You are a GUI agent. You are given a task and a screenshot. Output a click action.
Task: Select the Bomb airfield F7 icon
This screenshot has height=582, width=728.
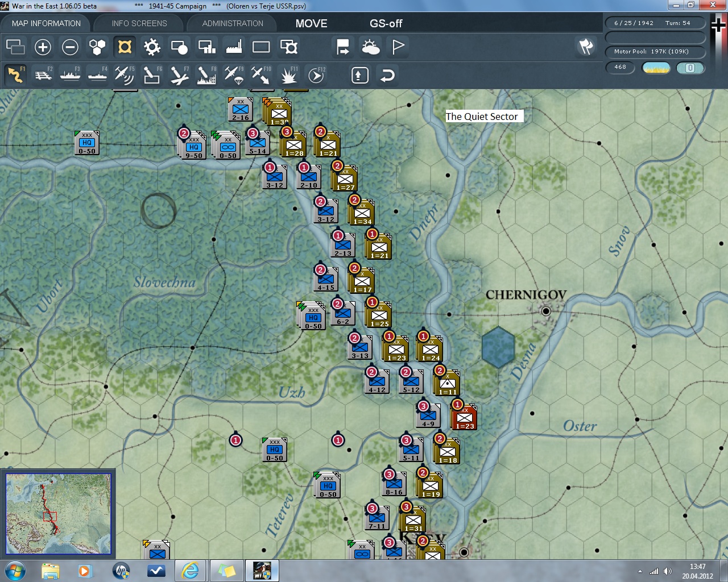pyautogui.click(x=179, y=75)
